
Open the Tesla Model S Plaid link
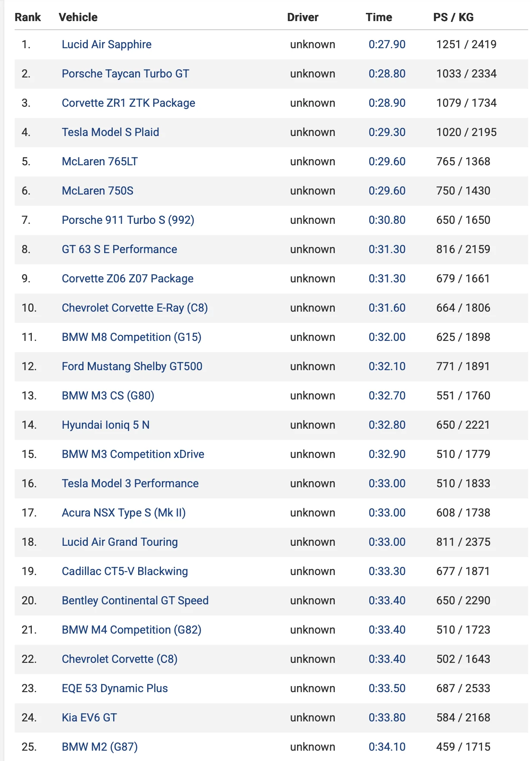(x=110, y=132)
